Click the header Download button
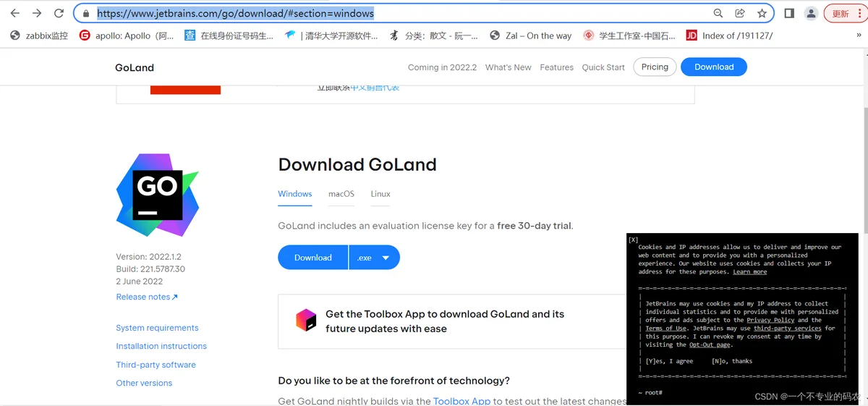This screenshot has height=406, width=868. coord(714,67)
